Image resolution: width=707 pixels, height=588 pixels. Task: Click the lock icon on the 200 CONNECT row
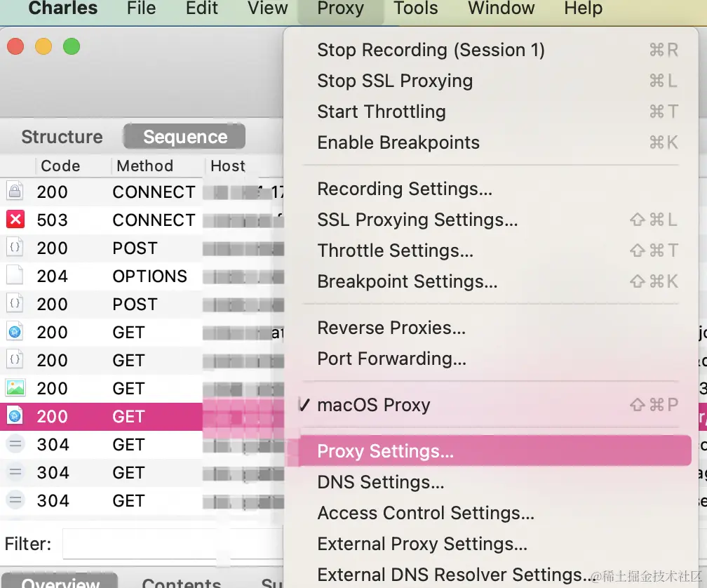pyautogui.click(x=15, y=191)
